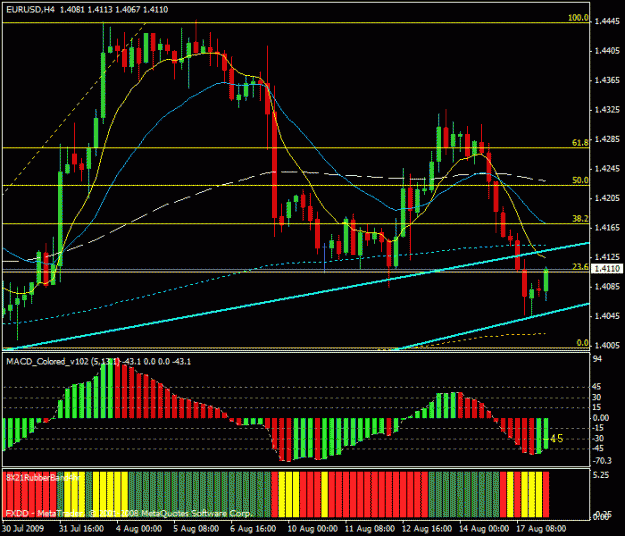Click the 1.4085 price axis label
The height and width of the screenshot is (536, 625).
[607, 286]
